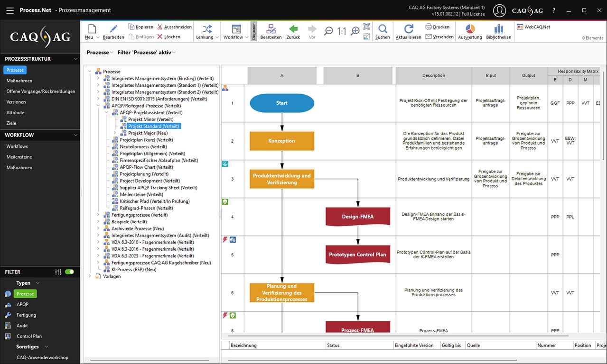Select Projekt Minor (Verteilt) in the tree
Viewport: 607px width, 364px height.
click(x=151, y=119)
